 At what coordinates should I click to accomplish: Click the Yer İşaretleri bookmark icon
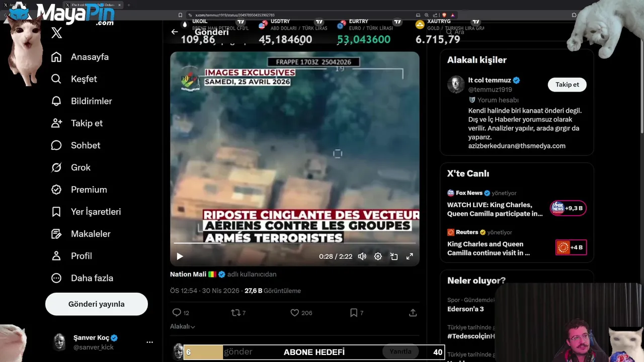tap(56, 212)
